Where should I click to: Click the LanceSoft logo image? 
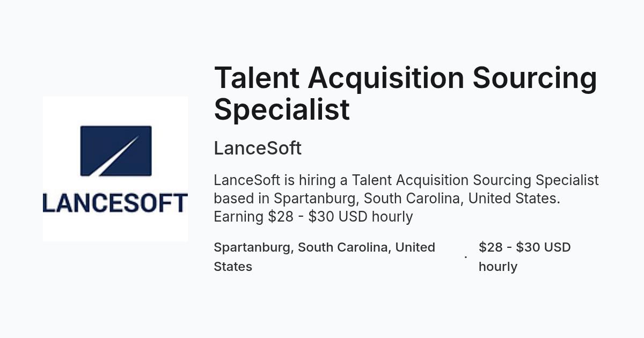[115, 169]
